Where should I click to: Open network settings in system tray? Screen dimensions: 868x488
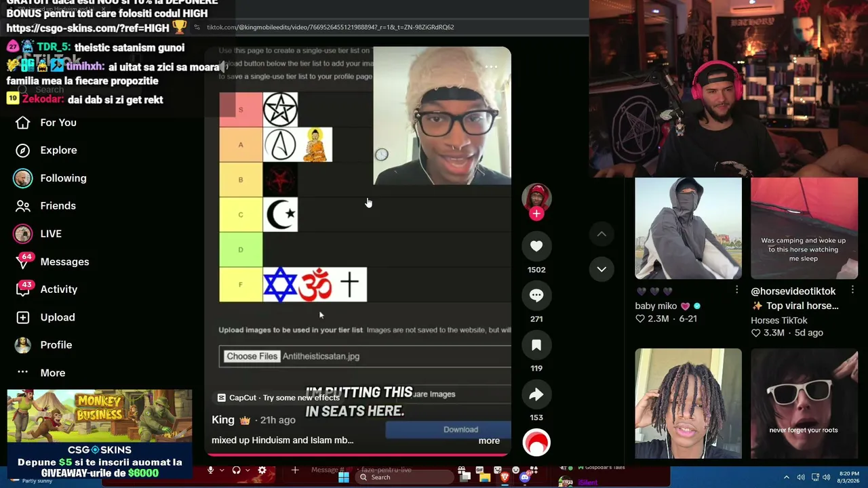point(815,477)
